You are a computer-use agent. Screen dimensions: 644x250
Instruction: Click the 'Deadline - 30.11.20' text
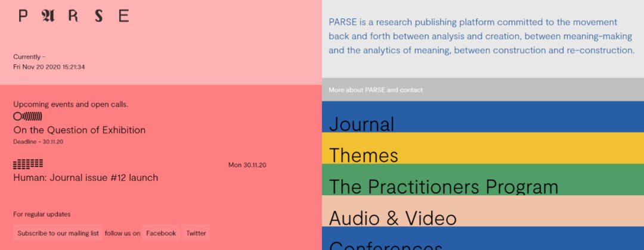(x=38, y=142)
